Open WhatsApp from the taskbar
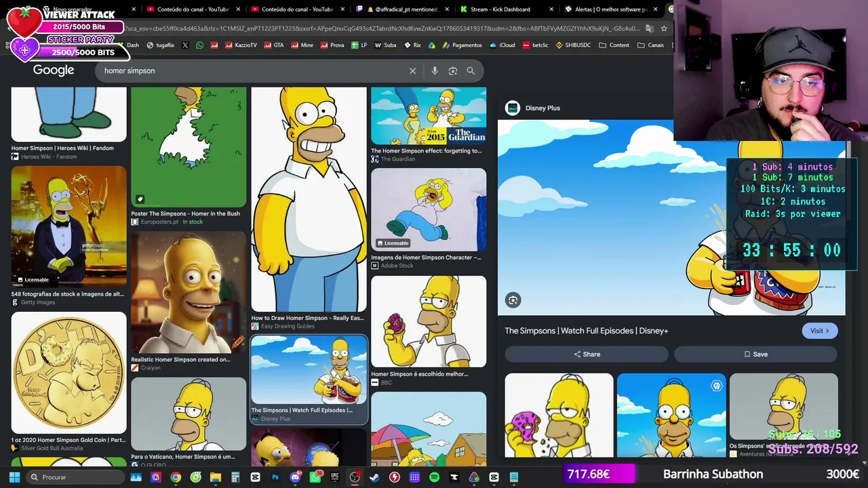Image resolution: width=868 pixels, height=488 pixels. (315, 477)
